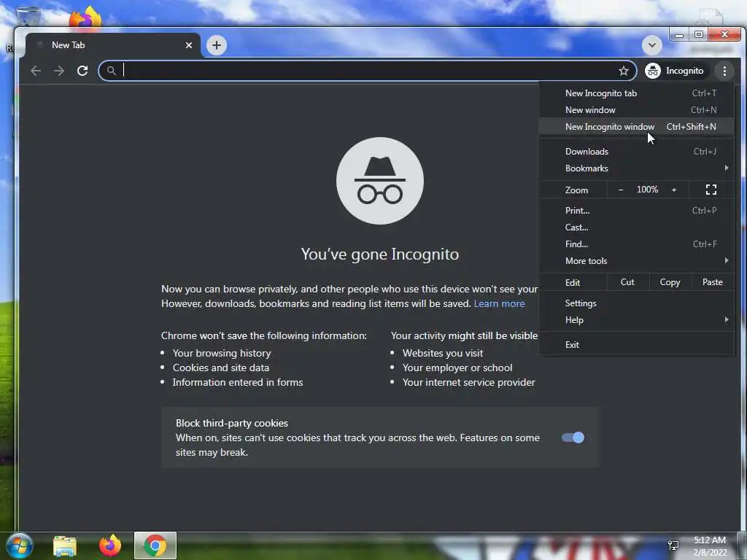Choose Exit from the menu
Viewport: 747px width, 560px height.
[x=636, y=345]
